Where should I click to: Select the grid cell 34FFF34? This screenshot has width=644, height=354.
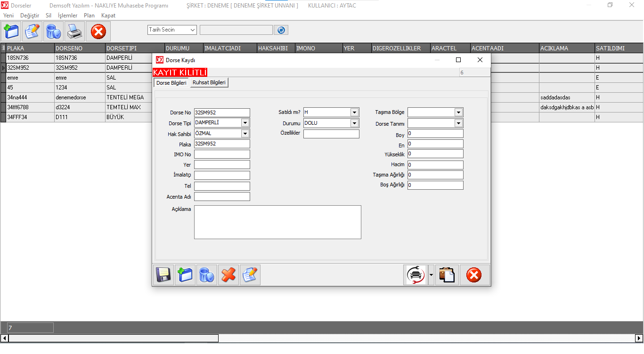click(x=30, y=117)
